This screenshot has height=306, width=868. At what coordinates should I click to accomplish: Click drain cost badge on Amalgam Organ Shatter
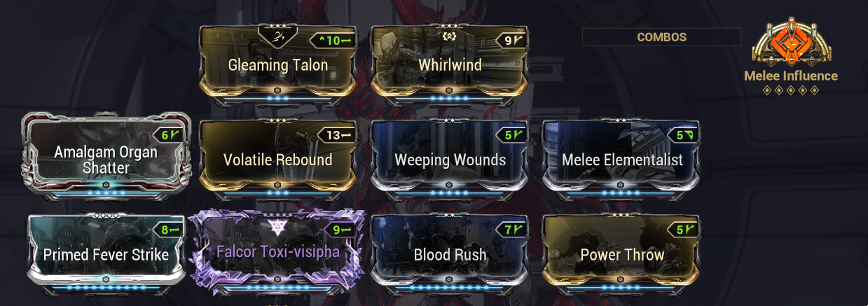[x=169, y=135]
